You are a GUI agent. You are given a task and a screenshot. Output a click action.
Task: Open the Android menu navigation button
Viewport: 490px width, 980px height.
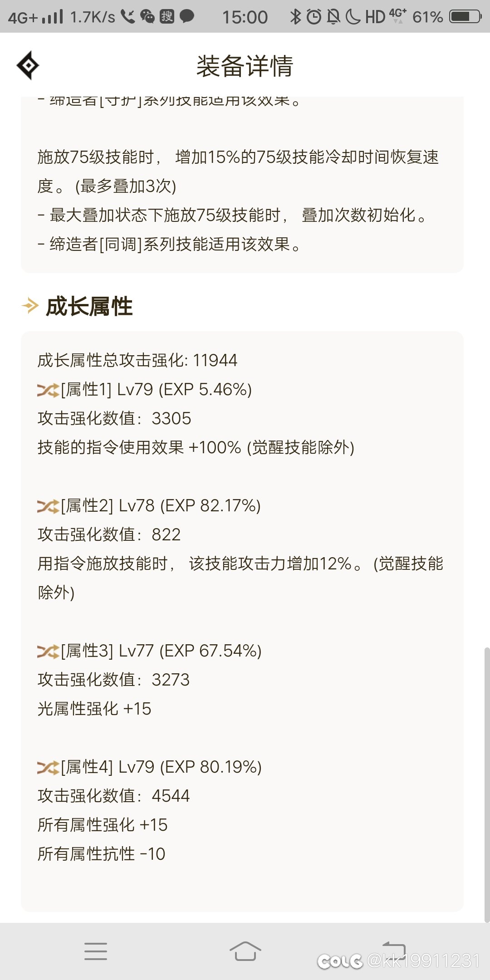point(96,951)
